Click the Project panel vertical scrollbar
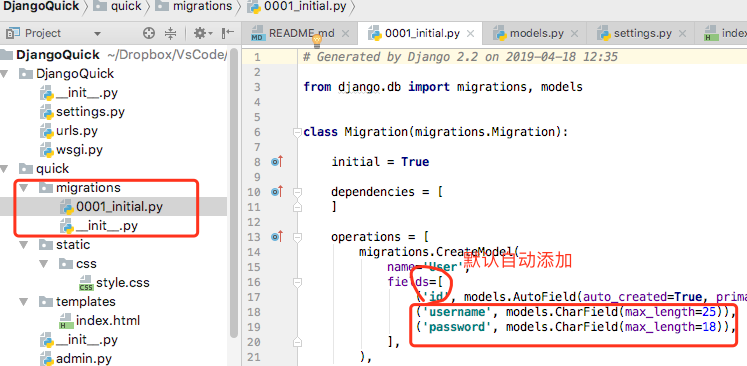 (233, 191)
